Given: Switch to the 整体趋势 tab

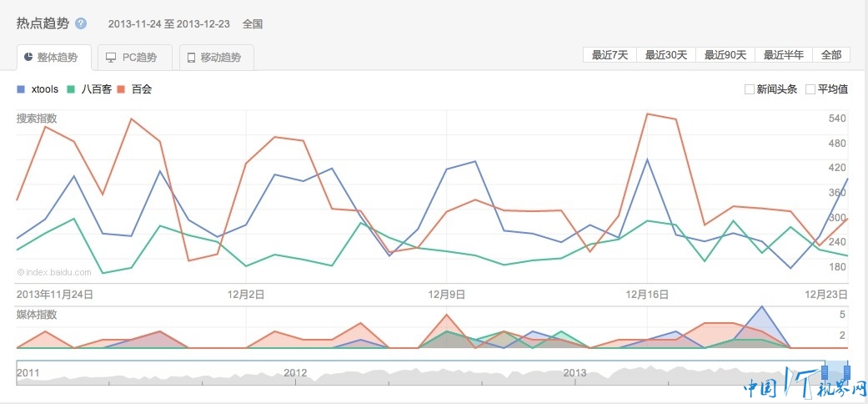Looking at the screenshot, I should click(54, 58).
